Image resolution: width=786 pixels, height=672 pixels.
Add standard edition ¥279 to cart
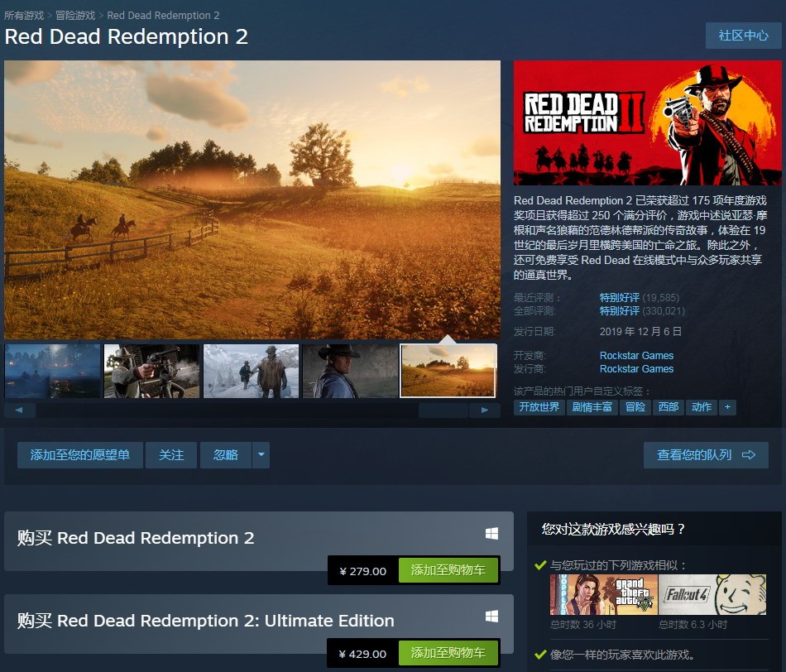pyautogui.click(x=448, y=570)
